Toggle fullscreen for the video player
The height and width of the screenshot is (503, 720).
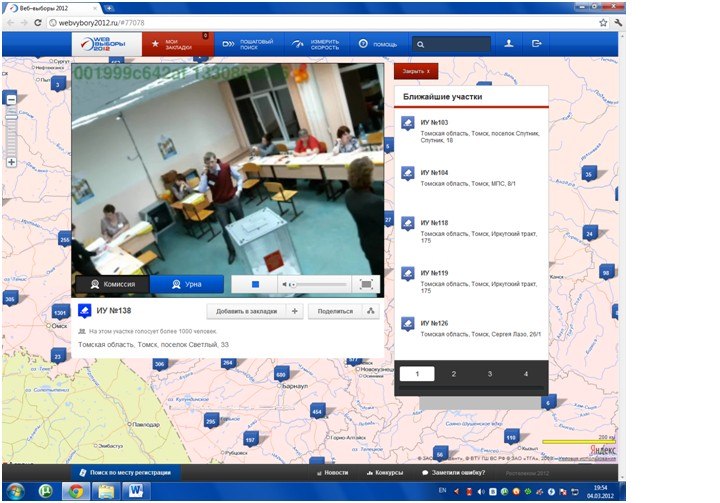click(367, 284)
